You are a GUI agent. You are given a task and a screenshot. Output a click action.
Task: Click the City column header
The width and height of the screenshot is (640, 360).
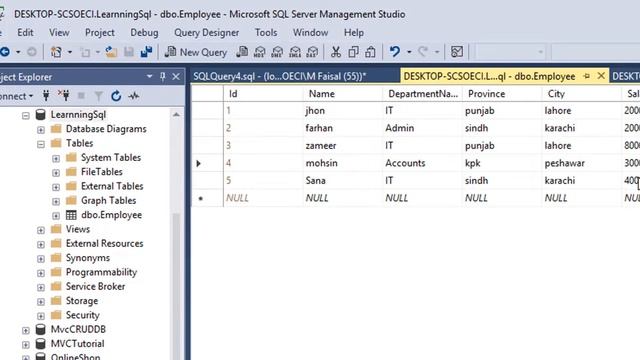pos(582,93)
